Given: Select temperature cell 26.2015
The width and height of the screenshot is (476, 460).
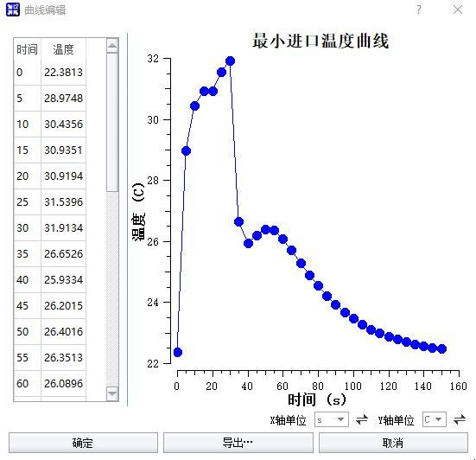Looking at the screenshot, I should coord(63,305).
